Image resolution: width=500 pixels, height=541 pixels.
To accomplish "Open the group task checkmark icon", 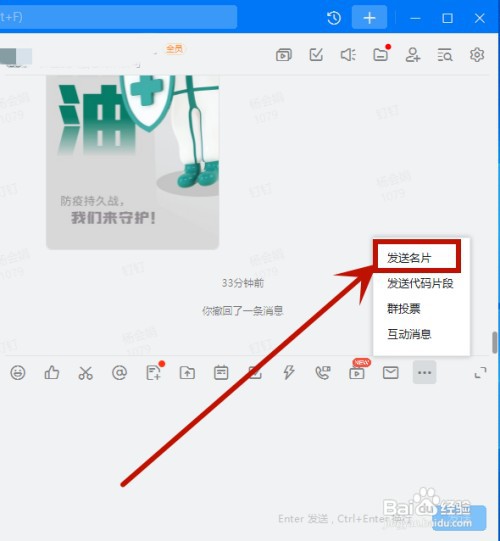I will pyautogui.click(x=316, y=55).
